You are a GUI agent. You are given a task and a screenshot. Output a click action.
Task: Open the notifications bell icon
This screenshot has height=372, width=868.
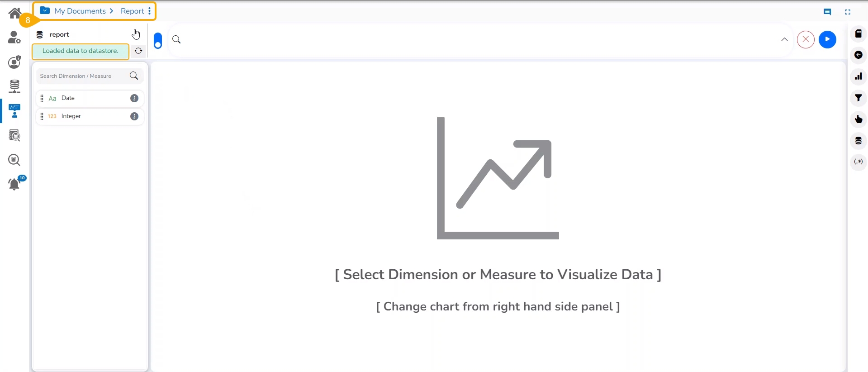(x=14, y=184)
